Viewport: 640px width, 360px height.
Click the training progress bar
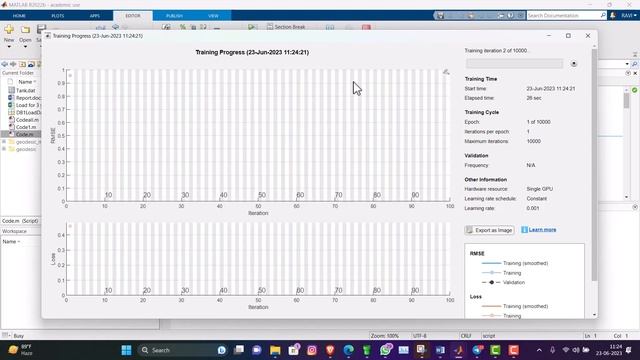[x=514, y=64]
